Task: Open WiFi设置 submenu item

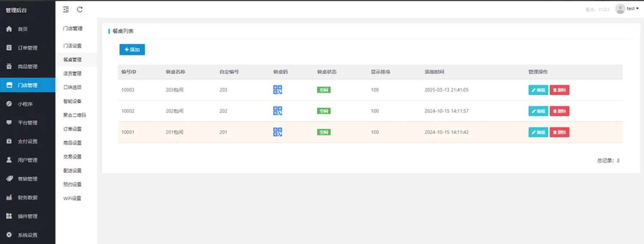Action: [x=72, y=198]
